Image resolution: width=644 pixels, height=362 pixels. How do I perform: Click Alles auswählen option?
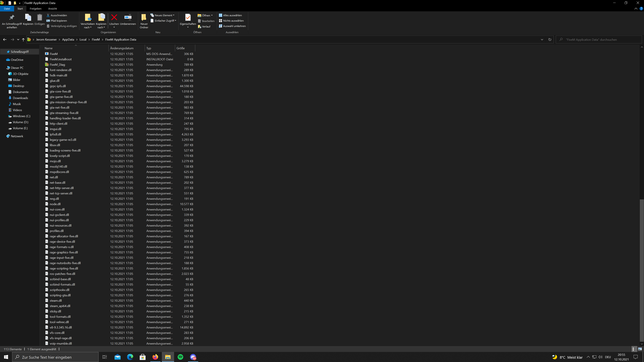tap(230, 15)
